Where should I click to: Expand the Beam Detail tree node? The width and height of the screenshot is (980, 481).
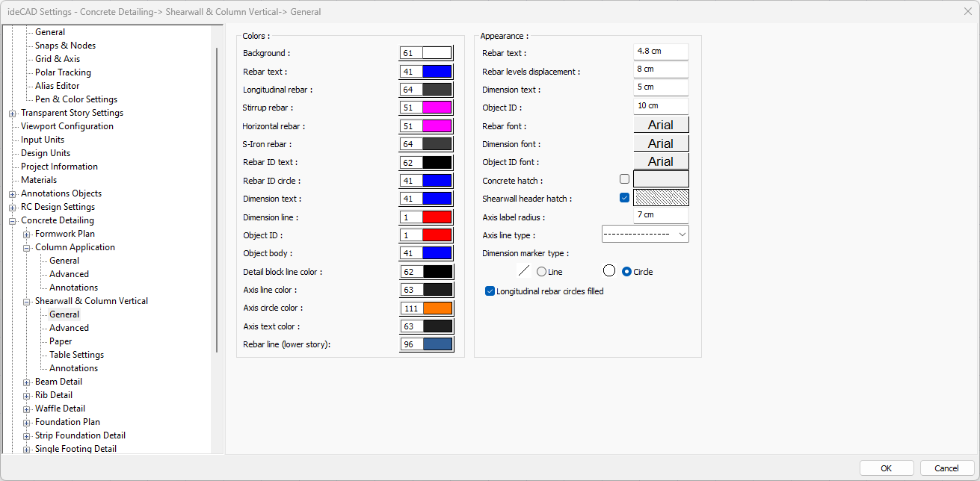click(27, 382)
